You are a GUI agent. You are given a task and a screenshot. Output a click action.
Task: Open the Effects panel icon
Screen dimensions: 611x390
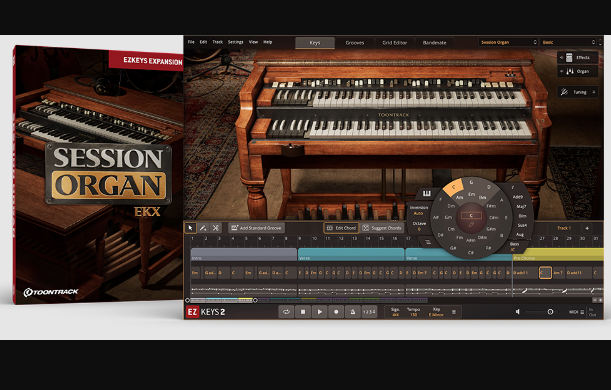coord(569,58)
